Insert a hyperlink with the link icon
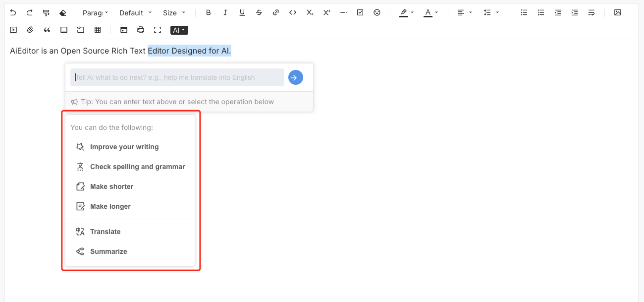 pyautogui.click(x=276, y=12)
